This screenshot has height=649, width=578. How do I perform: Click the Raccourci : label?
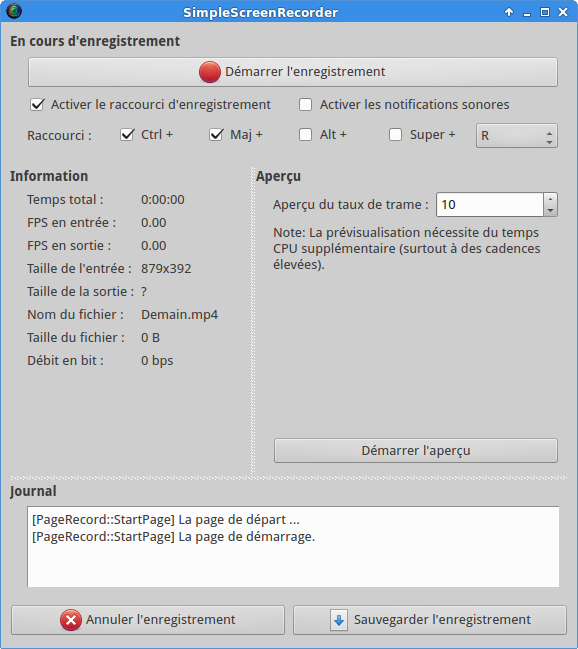pyautogui.click(x=59, y=136)
